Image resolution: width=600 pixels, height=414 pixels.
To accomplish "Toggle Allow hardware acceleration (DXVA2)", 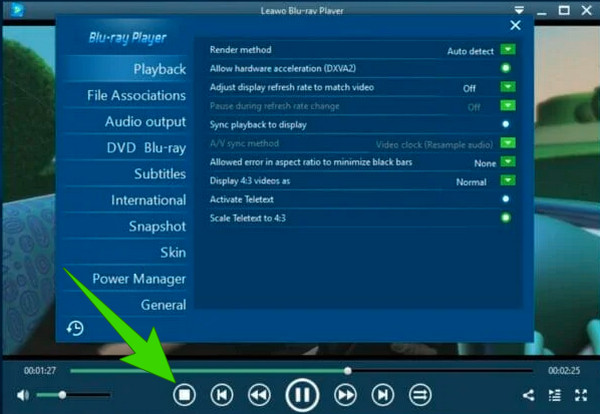I will pos(505,68).
